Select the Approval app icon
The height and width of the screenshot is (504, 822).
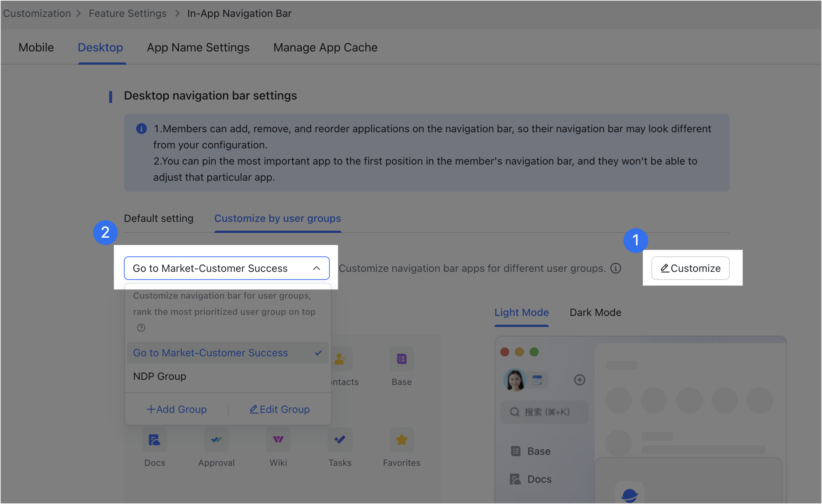point(216,440)
